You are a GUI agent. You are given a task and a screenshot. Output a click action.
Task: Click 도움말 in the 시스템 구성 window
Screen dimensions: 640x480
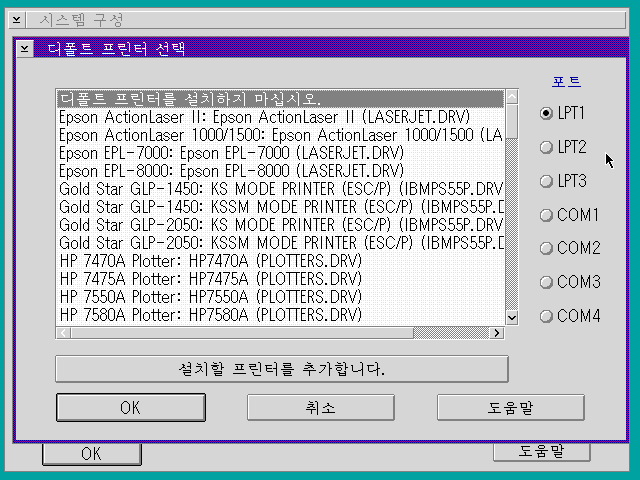pyautogui.click(x=542, y=452)
